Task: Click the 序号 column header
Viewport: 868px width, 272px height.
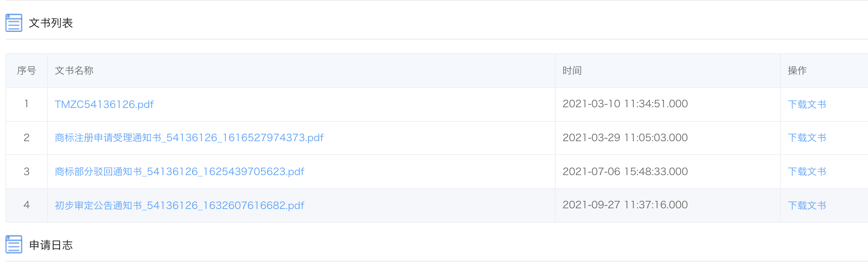Action: (27, 71)
